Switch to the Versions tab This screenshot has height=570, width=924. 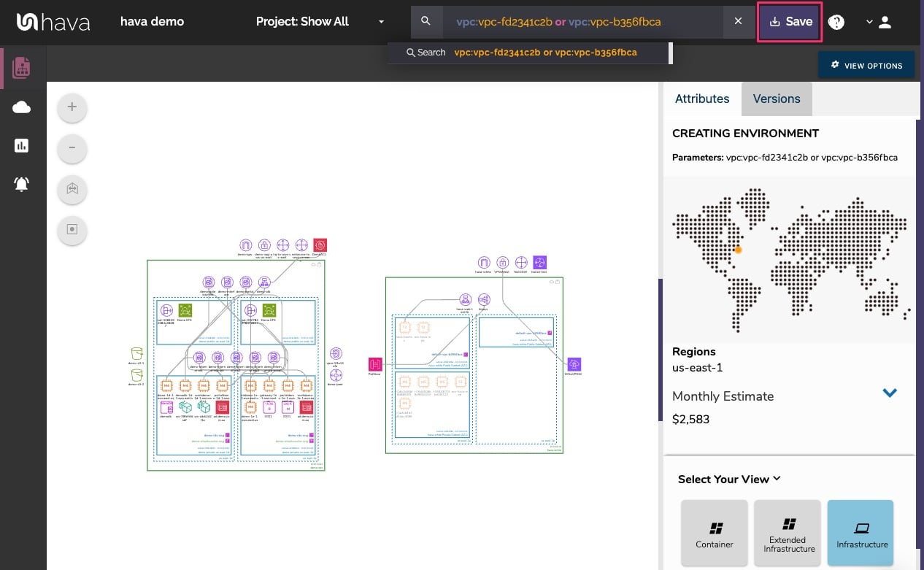(x=777, y=99)
